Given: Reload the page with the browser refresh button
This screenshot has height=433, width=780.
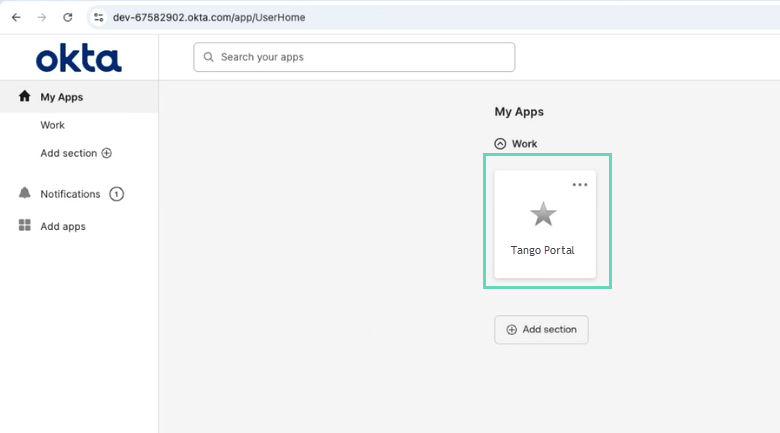Looking at the screenshot, I should pyautogui.click(x=68, y=17).
